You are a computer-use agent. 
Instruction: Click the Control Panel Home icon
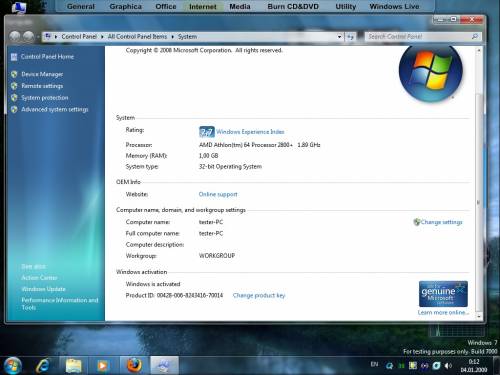point(14,57)
